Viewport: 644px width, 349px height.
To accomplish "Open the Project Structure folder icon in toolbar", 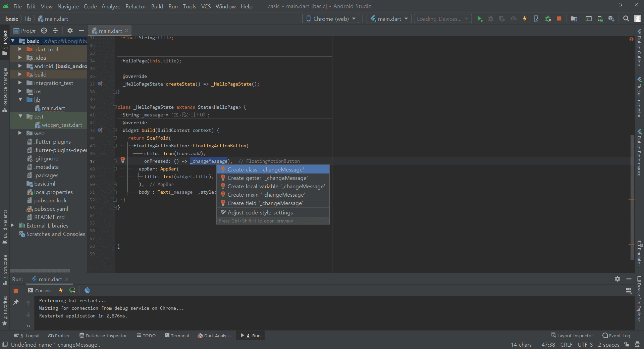I will [x=574, y=19].
